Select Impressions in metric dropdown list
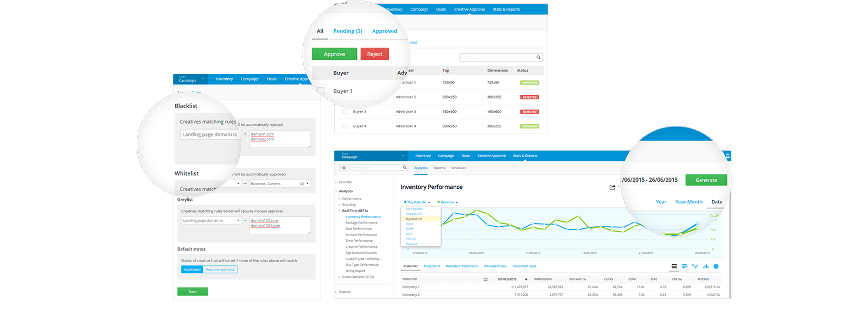868x332 pixels. click(413, 214)
